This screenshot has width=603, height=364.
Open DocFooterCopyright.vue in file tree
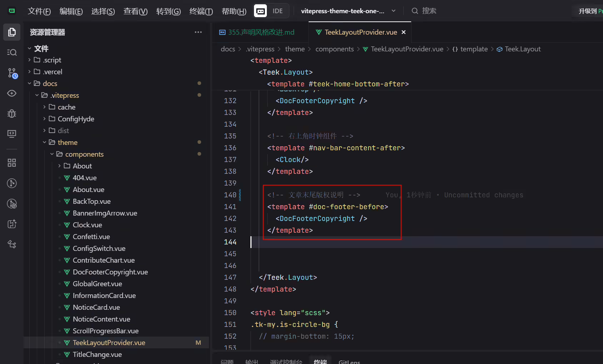(110, 272)
